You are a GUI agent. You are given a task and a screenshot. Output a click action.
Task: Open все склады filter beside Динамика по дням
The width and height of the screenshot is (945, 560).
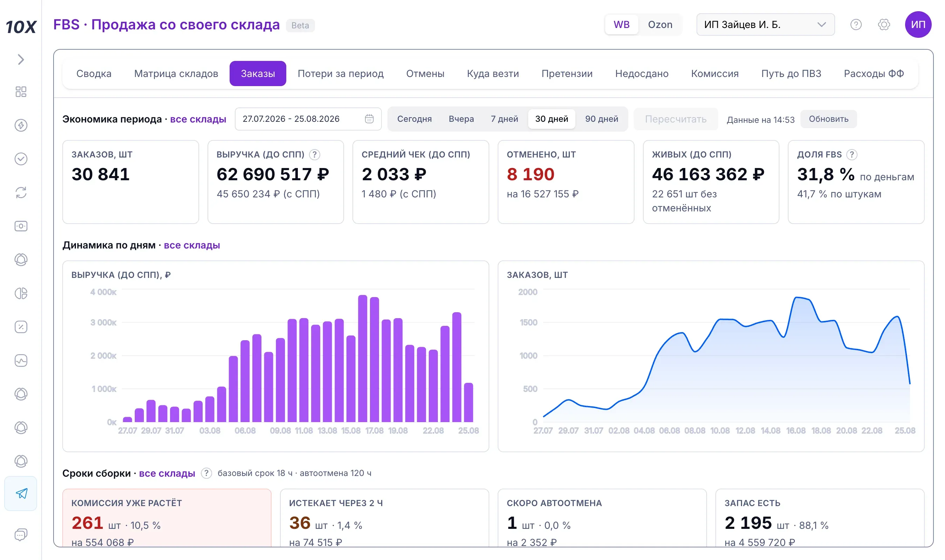tap(192, 245)
